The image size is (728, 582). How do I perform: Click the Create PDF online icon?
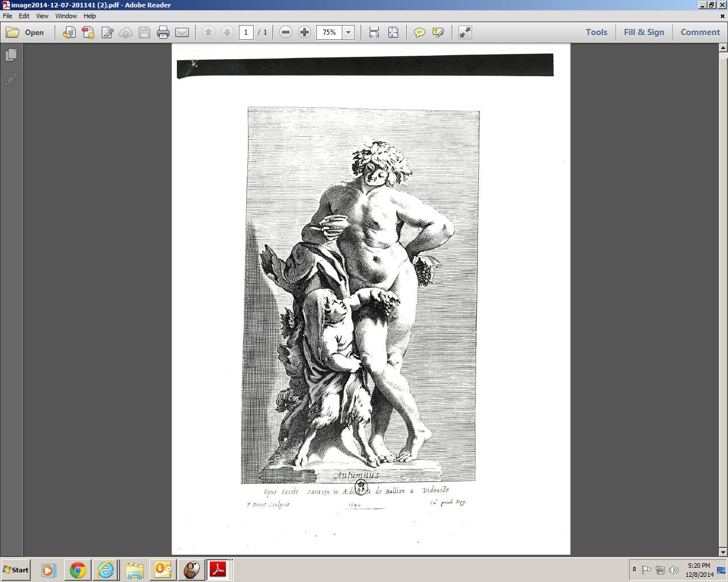click(88, 32)
